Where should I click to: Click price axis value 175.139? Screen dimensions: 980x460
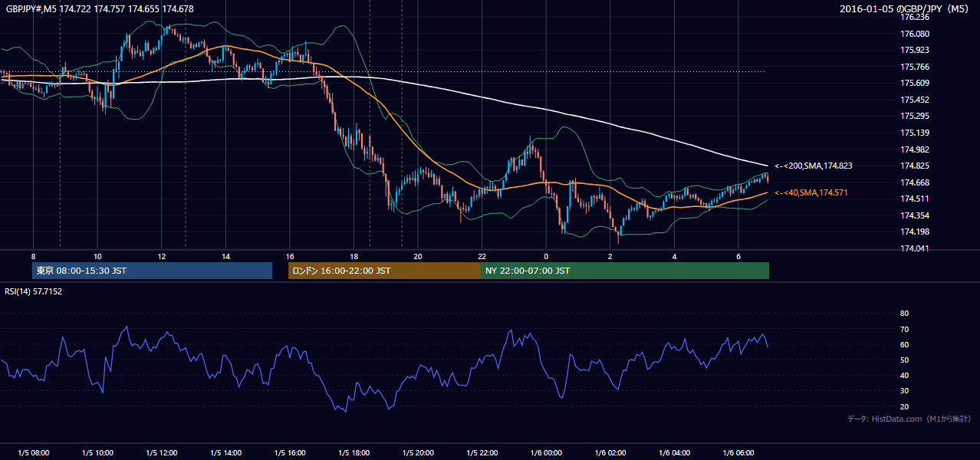[x=915, y=133]
